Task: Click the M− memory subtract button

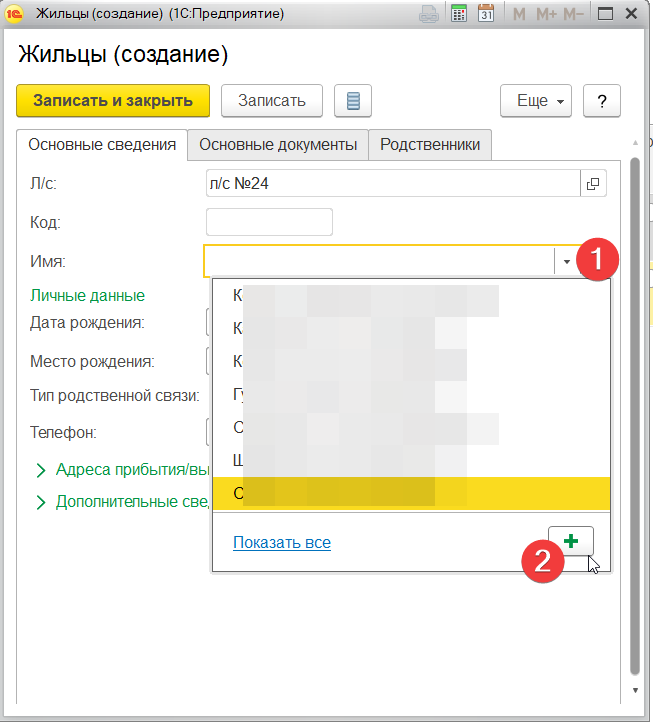Action: pos(574,14)
